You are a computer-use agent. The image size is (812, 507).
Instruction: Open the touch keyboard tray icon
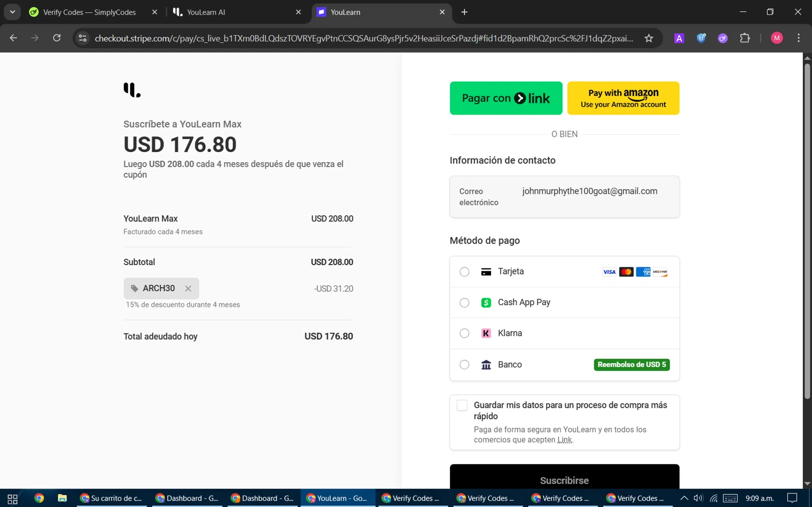click(x=730, y=498)
